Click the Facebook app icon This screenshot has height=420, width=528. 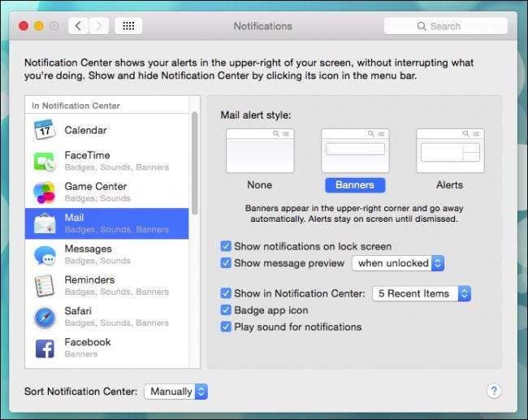pyautogui.click(x=44, y=348)
